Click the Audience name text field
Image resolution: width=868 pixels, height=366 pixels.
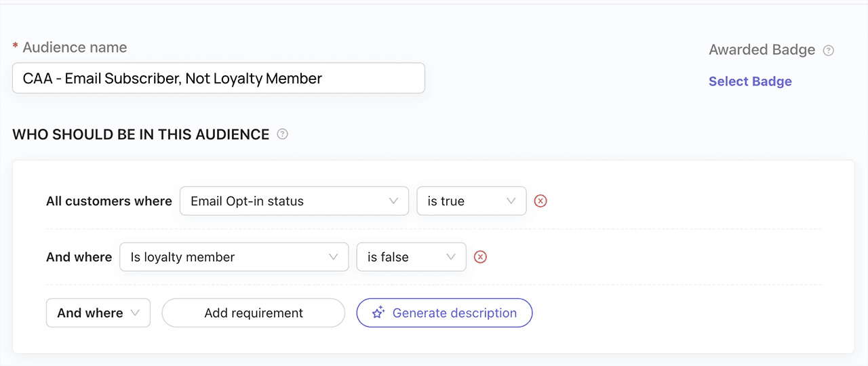pyautogui.click(x=218, y=79)
